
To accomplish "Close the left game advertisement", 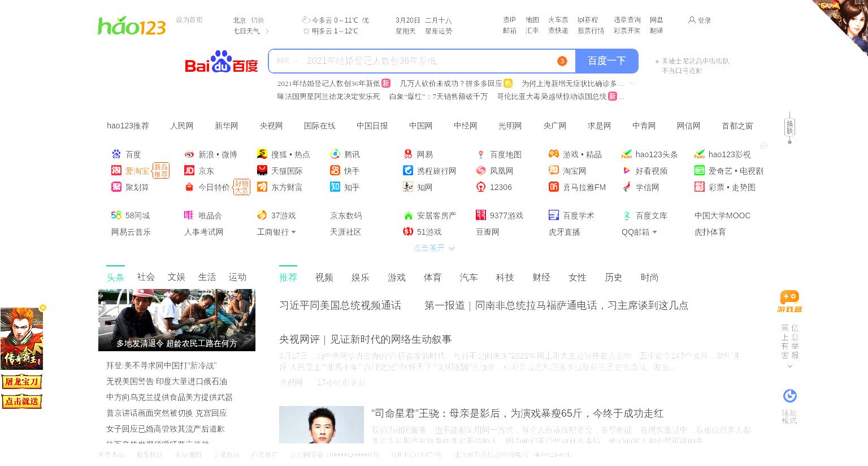I will 43,308.
